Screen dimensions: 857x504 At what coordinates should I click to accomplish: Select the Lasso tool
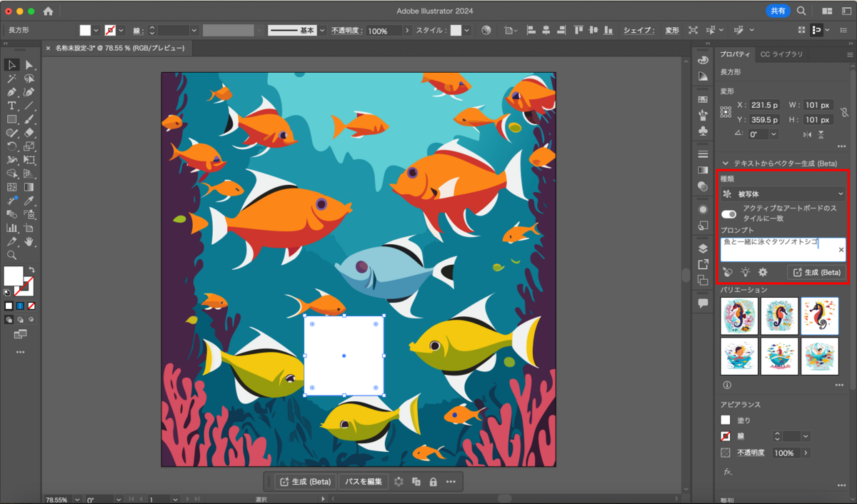coord(29,79)
